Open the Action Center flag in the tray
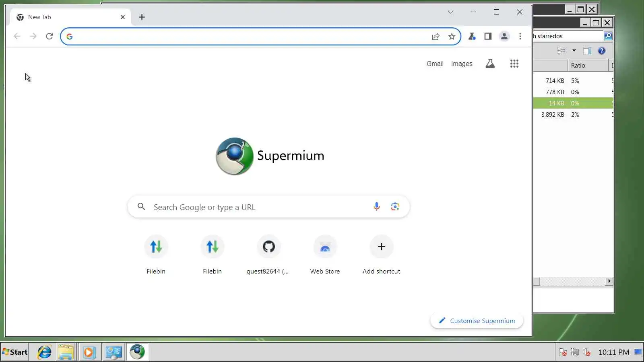 [563, 352]
